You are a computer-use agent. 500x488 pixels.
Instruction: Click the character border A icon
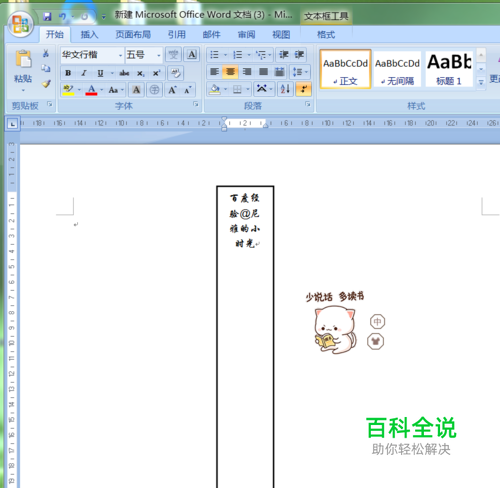click(192, 55)
